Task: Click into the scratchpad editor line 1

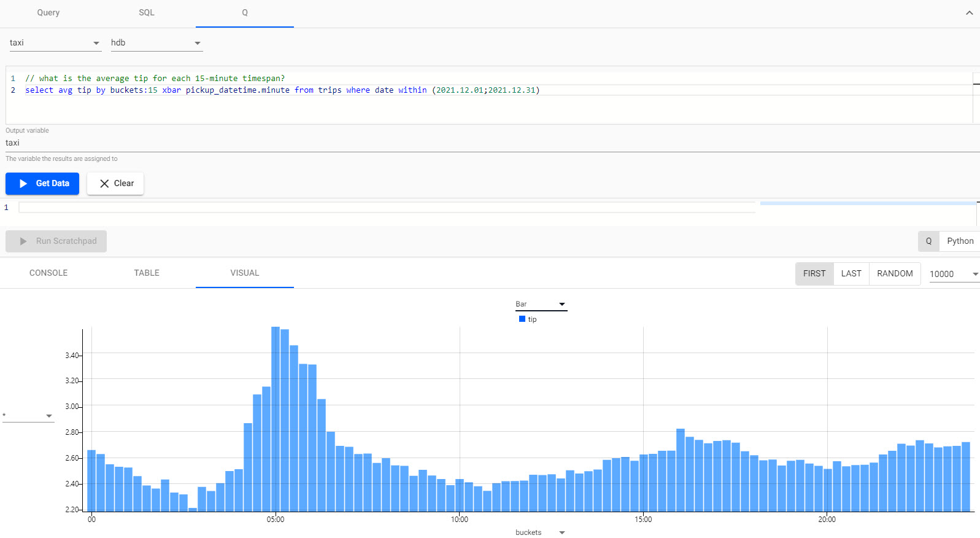Action: pos(387,208)
